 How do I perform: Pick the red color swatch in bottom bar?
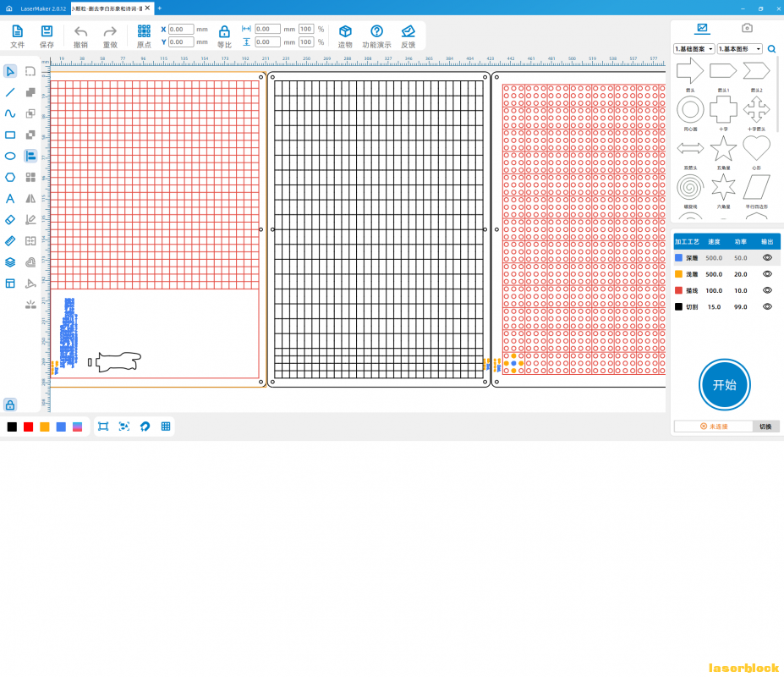point(29,427)
